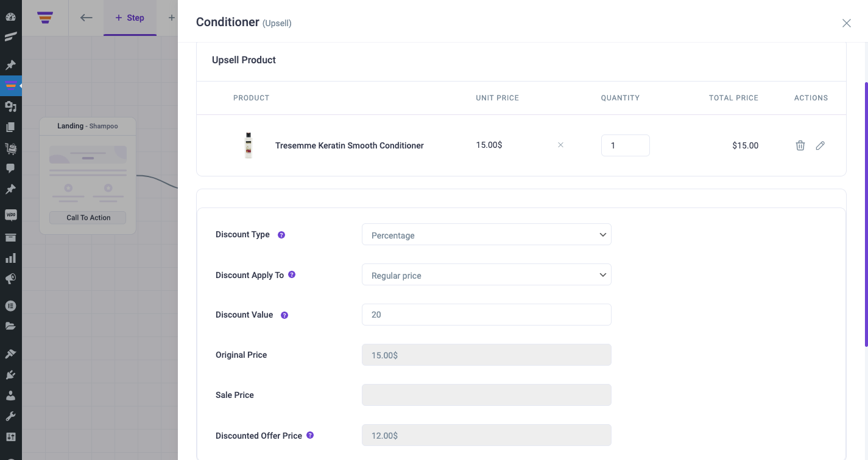The width and height of the screenshot is (868, 460).
Task: Open the Pages icon in sidebar
Action: coord(10,127)
